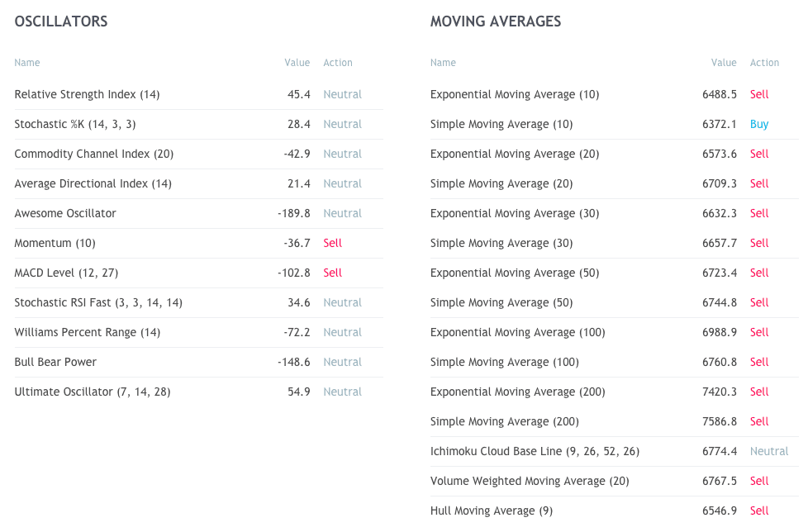Screen dimensions: 808x532
Task: Click the Neutral action for Ichimoku Cloud
Action: pos(769,451)
